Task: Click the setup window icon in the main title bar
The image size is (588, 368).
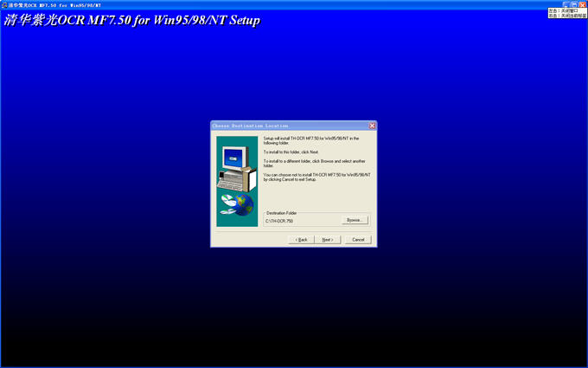Action: pyautogui.click(x=4, y=5)
